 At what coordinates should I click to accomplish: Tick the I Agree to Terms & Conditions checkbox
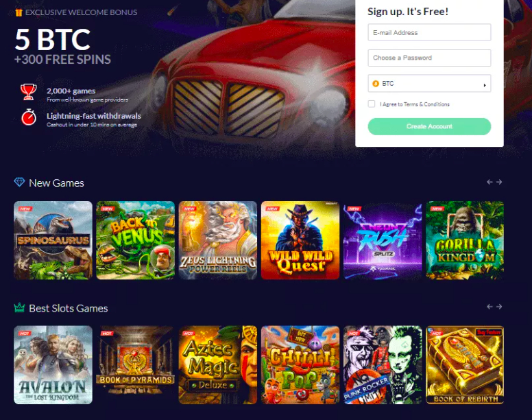372,104
